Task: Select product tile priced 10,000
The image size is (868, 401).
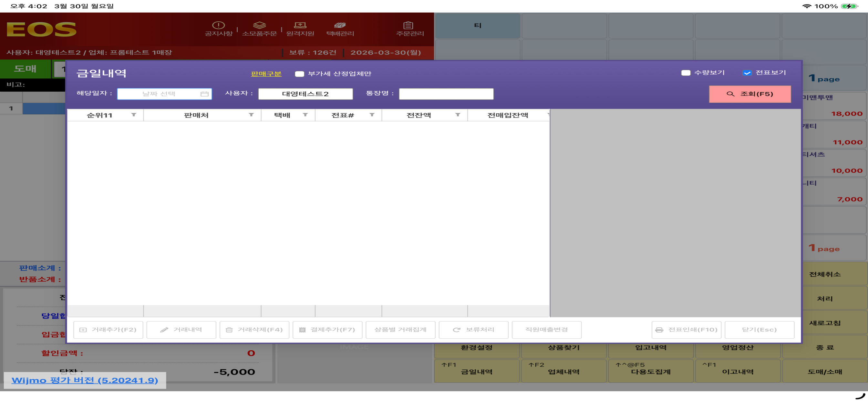Action: click(834, 163)
